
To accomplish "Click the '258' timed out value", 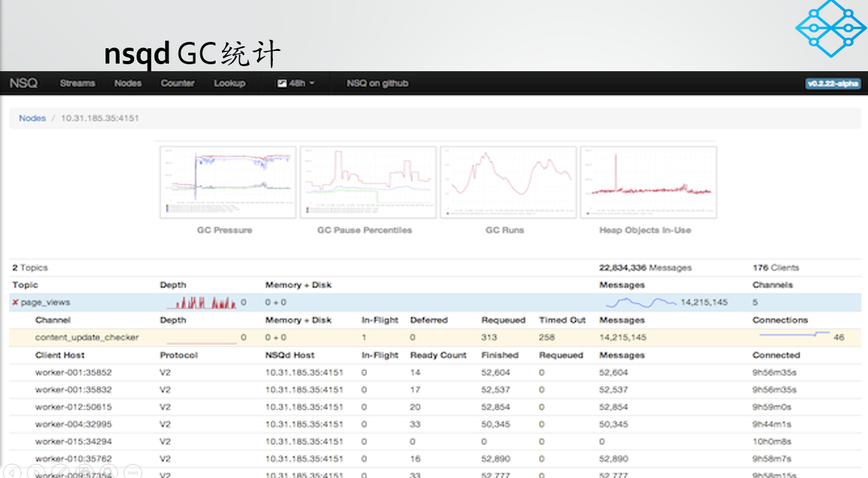I will pos(548,338).
